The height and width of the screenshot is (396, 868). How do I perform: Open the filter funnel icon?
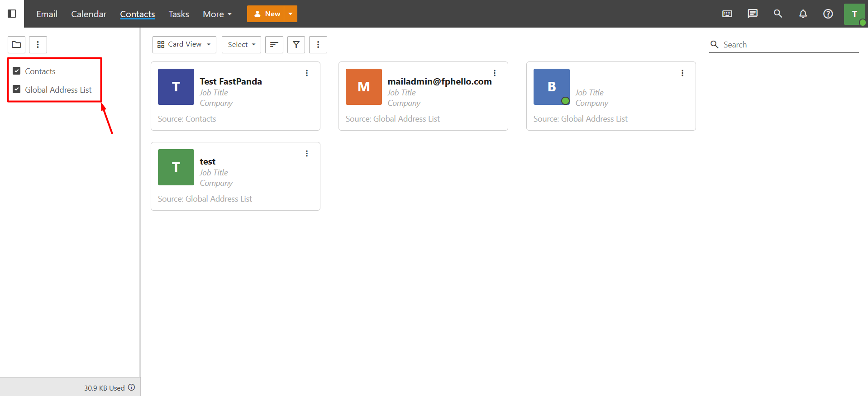coord(296,44)
